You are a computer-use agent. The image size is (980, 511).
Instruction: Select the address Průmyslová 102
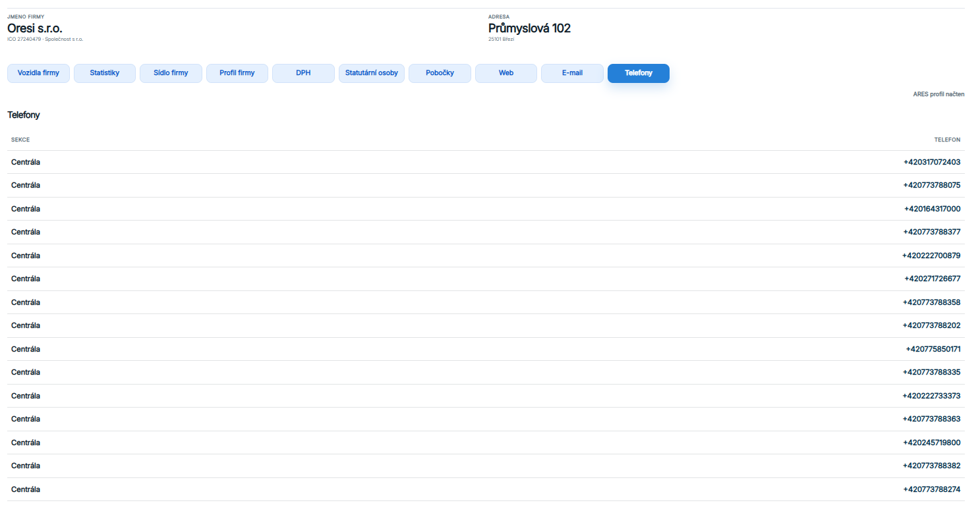(529, 28)
